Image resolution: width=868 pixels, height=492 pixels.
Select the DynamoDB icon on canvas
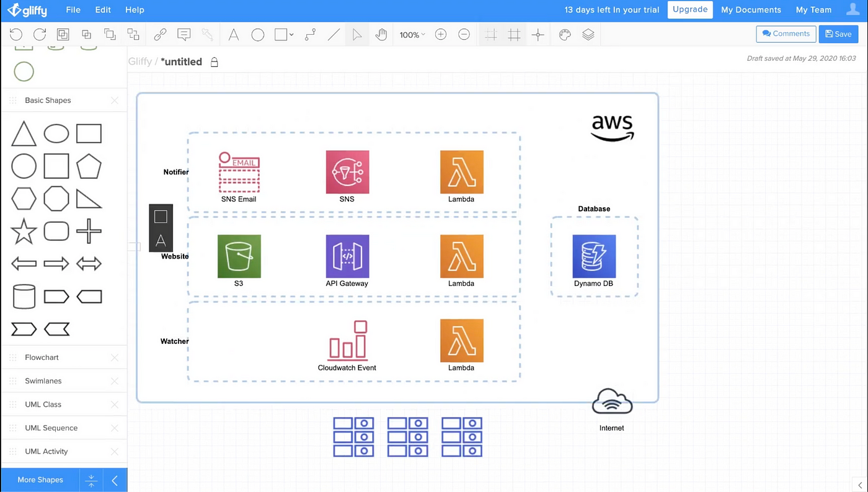[x=594, y=256]
